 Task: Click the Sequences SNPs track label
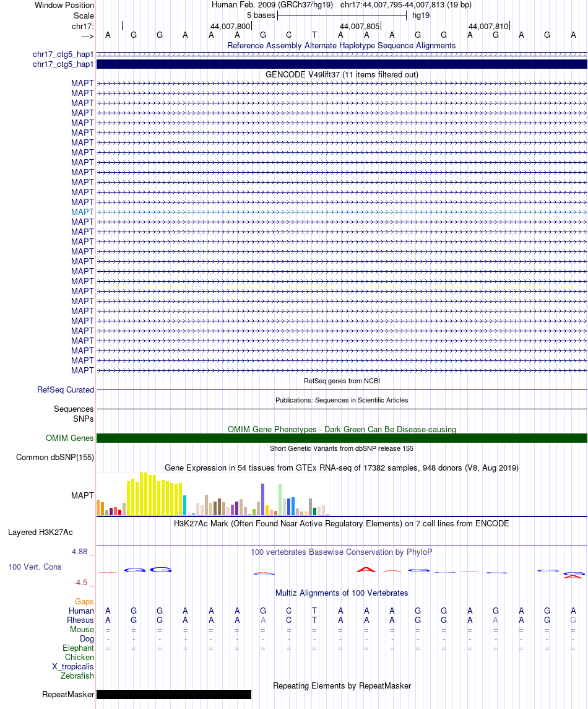click(x=74, y=414)
